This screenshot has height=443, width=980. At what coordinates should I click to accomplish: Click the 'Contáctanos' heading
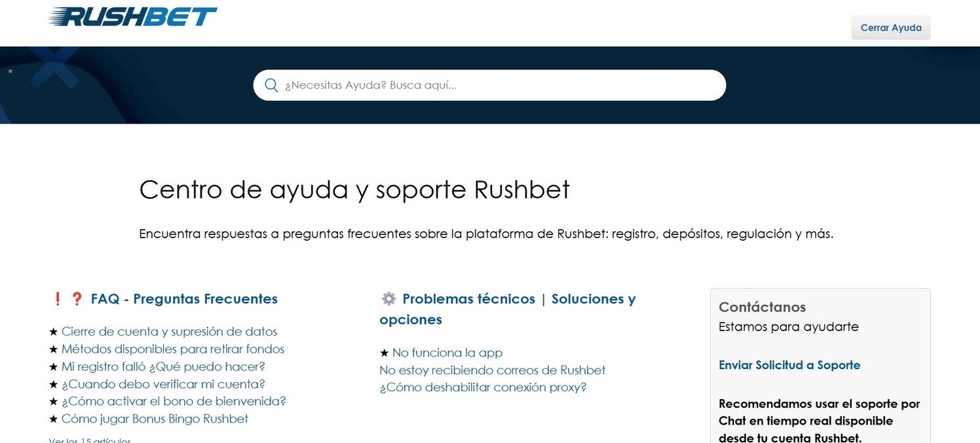pos(762,307)
